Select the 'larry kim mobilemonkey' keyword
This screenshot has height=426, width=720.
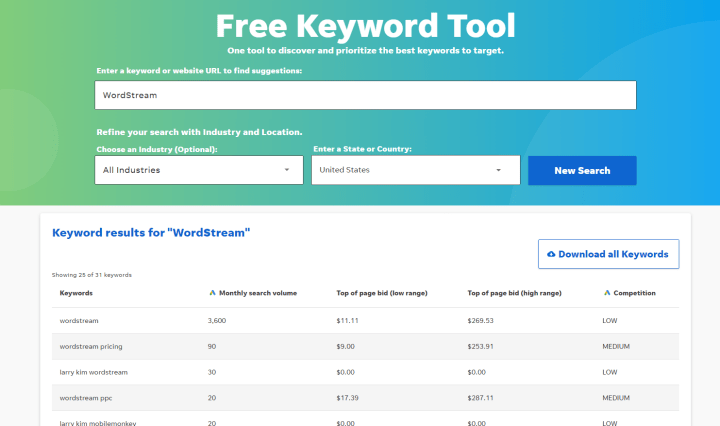[x=98, y=423]
